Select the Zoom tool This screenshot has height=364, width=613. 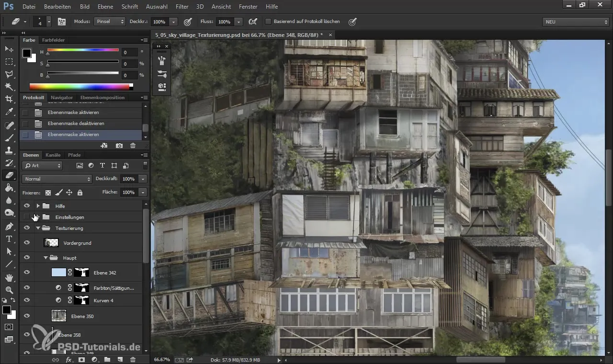pos(9,290)
